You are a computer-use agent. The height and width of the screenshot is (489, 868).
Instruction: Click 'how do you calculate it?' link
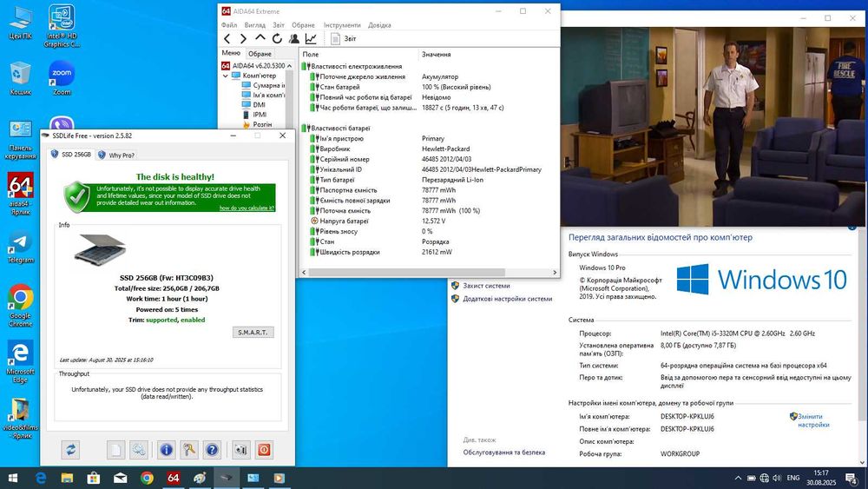point(247,208)
